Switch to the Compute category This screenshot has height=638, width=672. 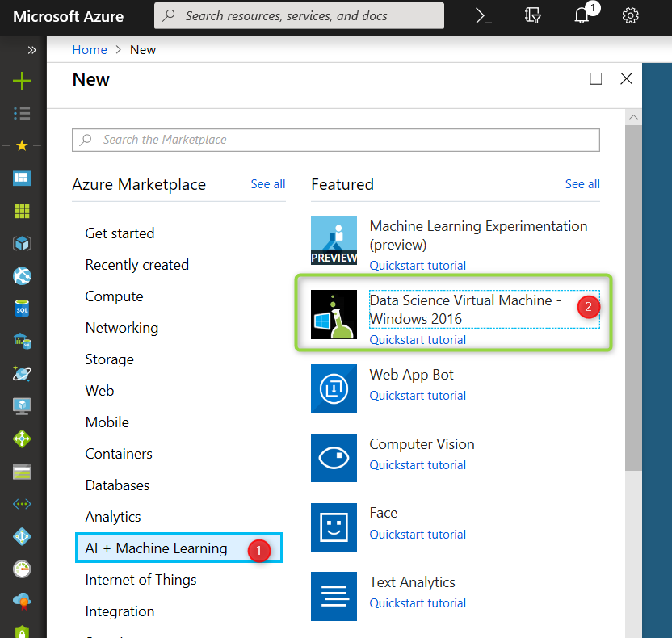click(x=114, y=296)
